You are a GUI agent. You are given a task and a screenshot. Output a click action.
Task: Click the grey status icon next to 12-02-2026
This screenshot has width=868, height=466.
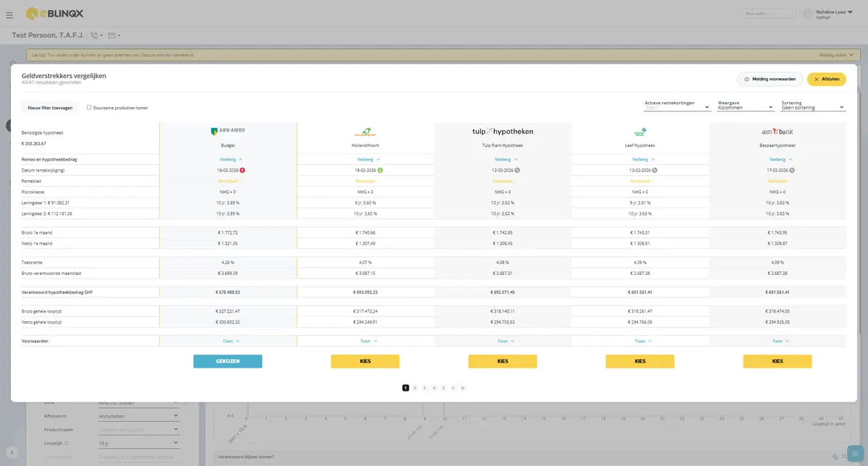click(517, 170)
